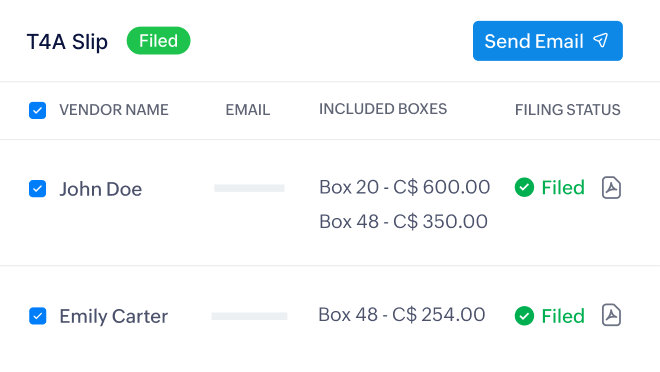The height and width of the screenshot is (372, 660).
Task: Select the Emily Carter vendor name
Action: 114,316
